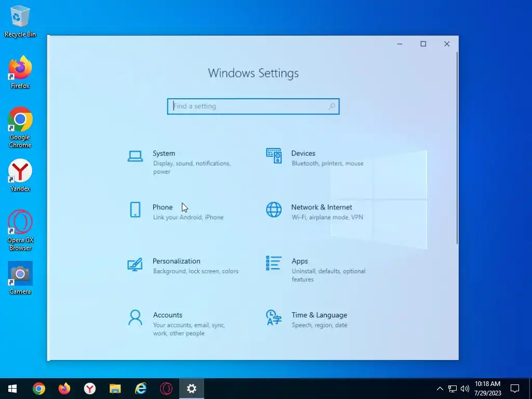Open the Devices keyboard-speaker icon
Screen dimensions: 532x399
tap(273, 156)
